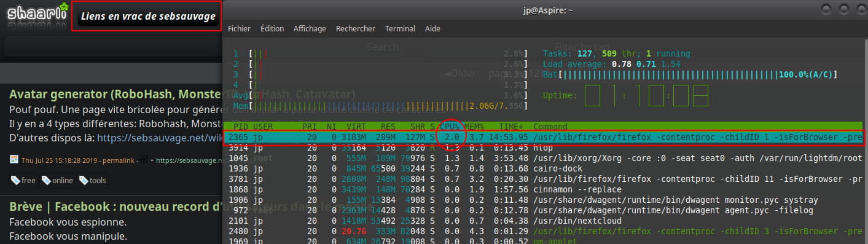
Task: Sort htop by the USER column header
Action: (262, 126)
